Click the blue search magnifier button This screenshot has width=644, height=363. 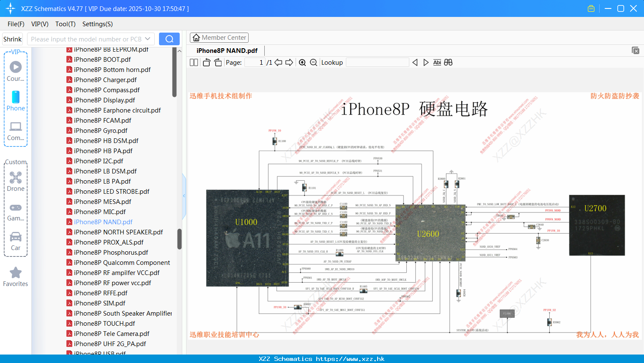click(169, 39)
